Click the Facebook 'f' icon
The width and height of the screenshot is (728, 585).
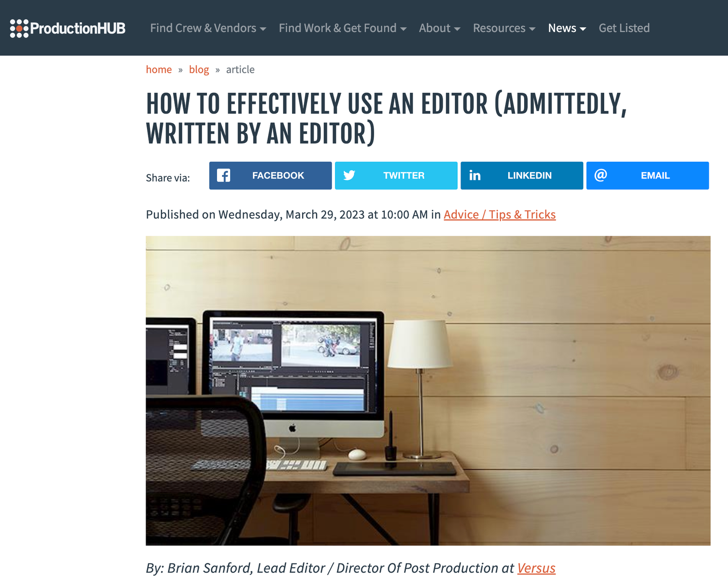pos(223,175)
